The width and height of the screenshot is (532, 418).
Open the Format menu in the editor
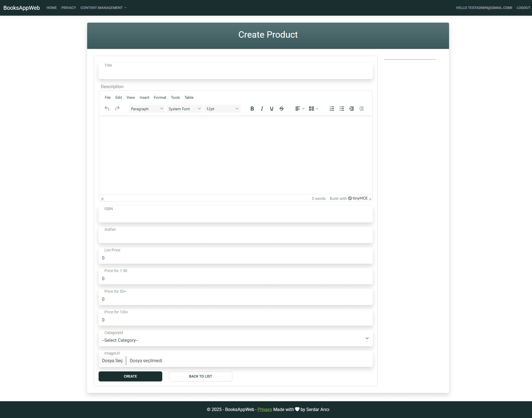(160, 97)
